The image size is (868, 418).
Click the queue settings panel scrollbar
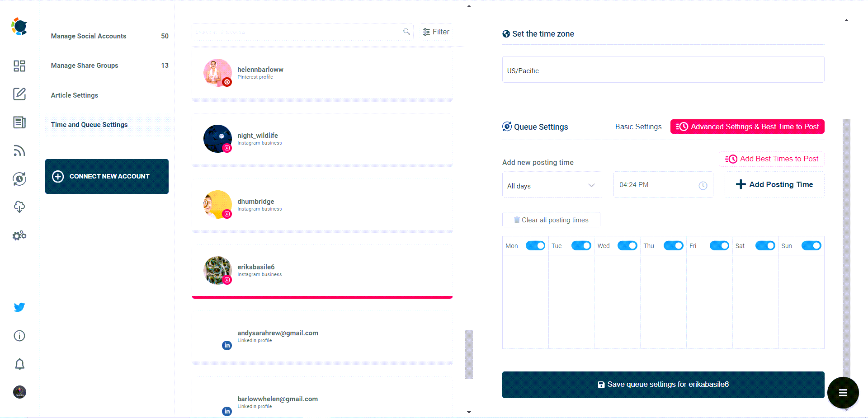tap(846, 248)
